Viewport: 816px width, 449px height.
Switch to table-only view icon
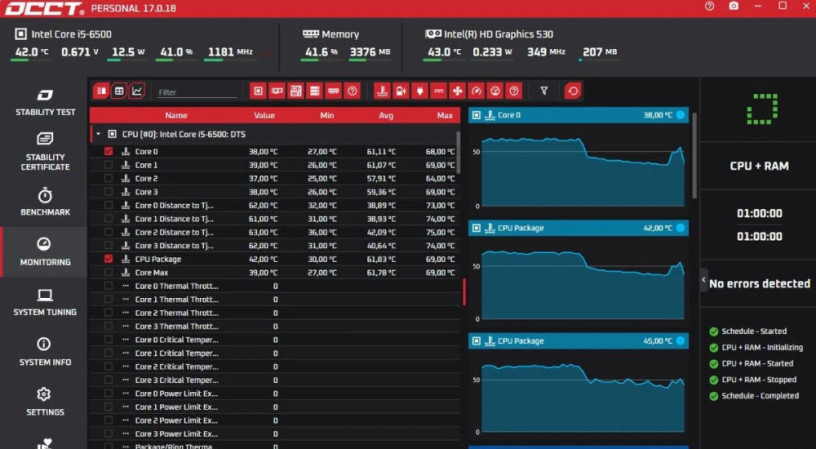tap(119, 91)
